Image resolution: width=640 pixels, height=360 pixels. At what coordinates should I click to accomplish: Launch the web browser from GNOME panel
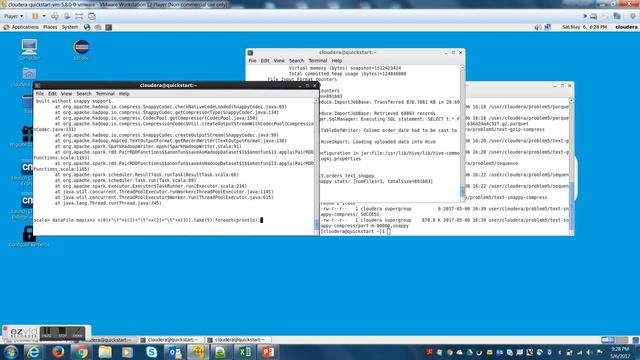87,27
